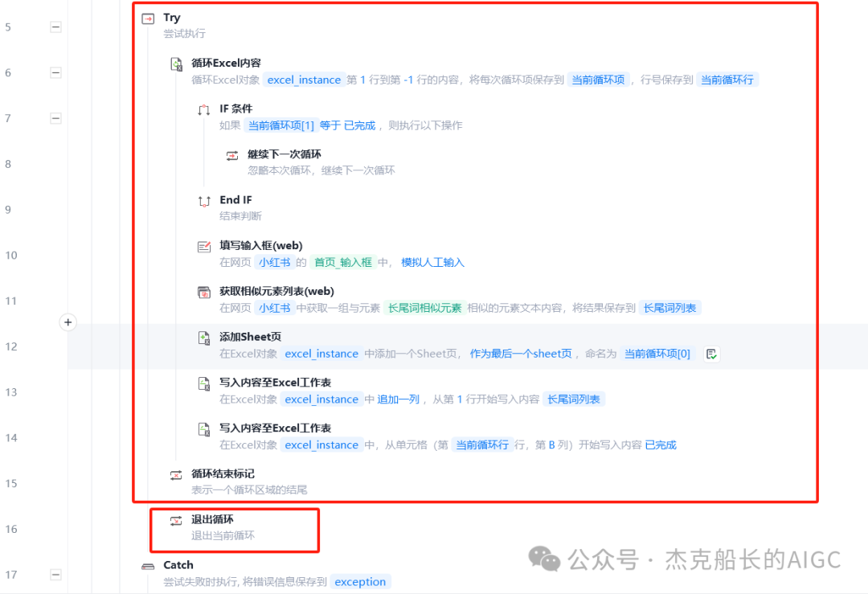Click the 写入内容至Excel工作表 icon on line 14
Viewport: 868px width, 594px height.
tap(203, 429)
